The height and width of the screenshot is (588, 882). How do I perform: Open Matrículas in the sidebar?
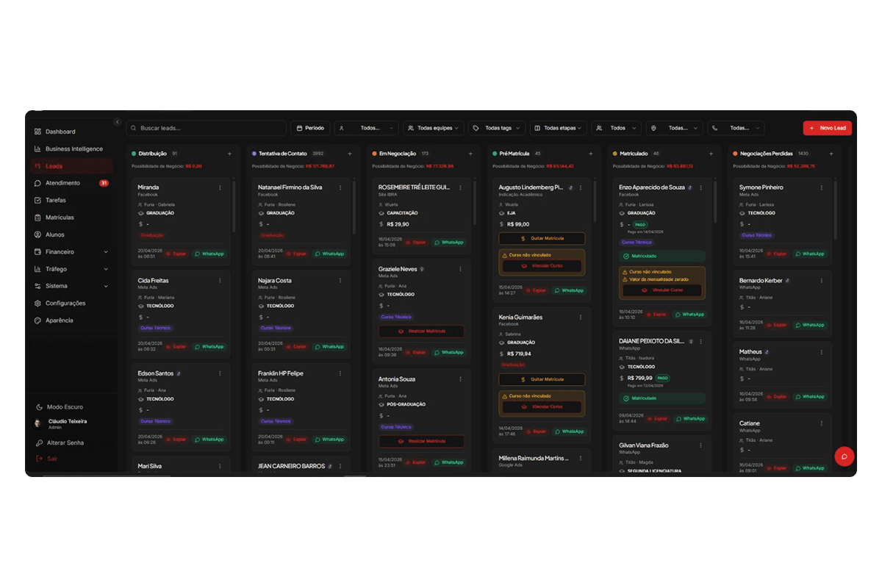(71, 218)
